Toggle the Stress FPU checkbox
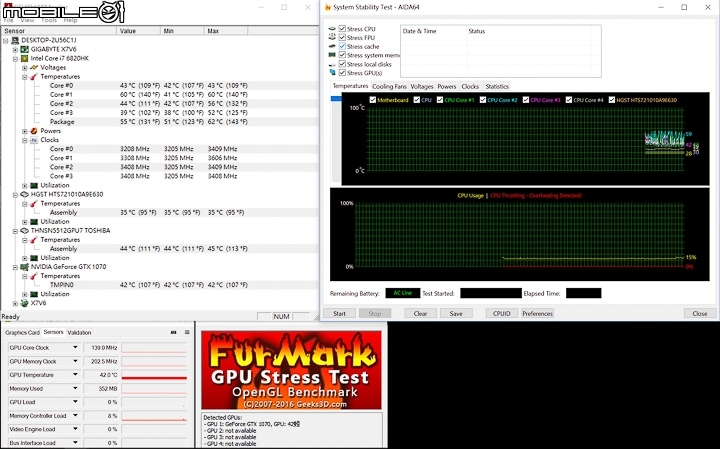Screen dimensions: 720x449 (342, 37)
